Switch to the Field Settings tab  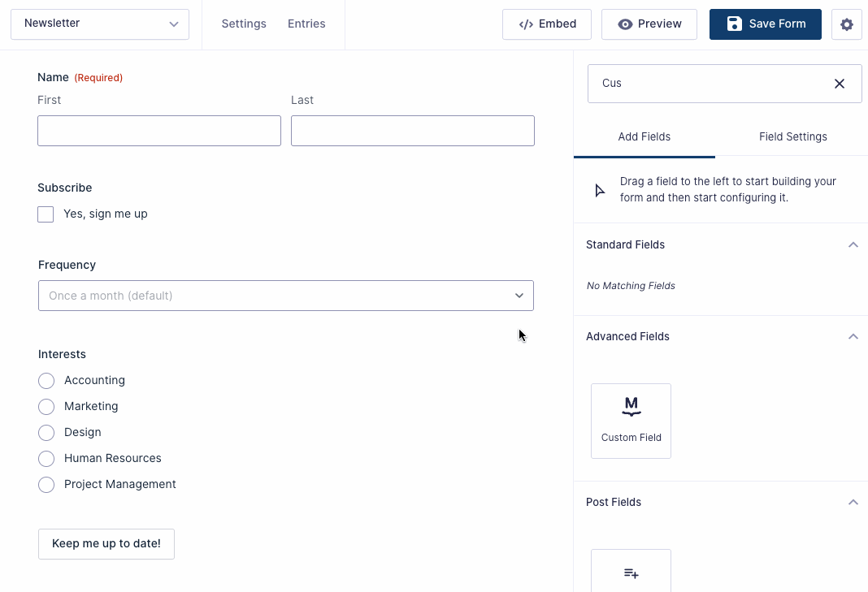[x=793, y=136]
